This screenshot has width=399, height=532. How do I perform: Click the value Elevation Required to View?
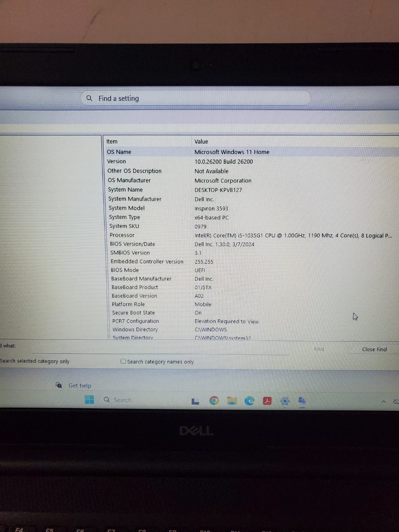[x=227, y=321]
